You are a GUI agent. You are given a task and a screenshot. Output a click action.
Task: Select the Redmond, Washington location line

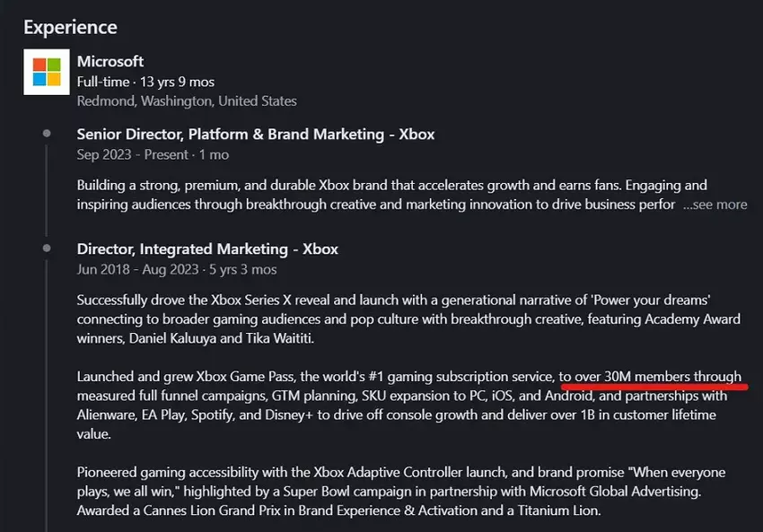(187, 100)
